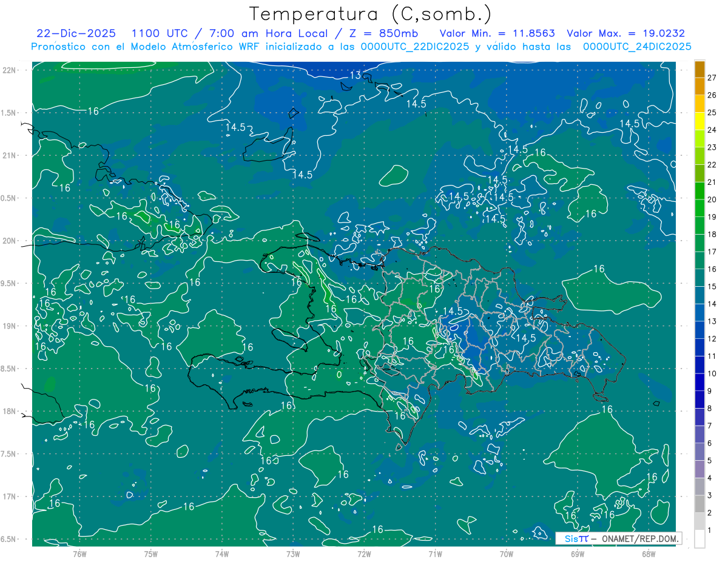
Task: Click the 'Valor Max. = 19.0232' value
Action: 625,33
